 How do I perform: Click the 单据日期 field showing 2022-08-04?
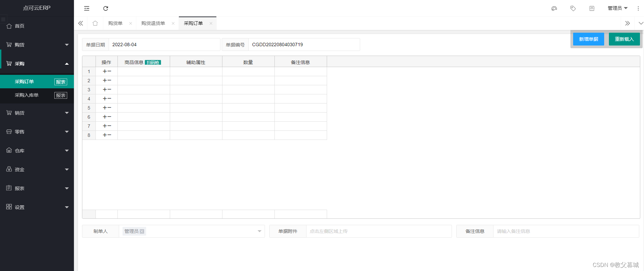[164, 44]
